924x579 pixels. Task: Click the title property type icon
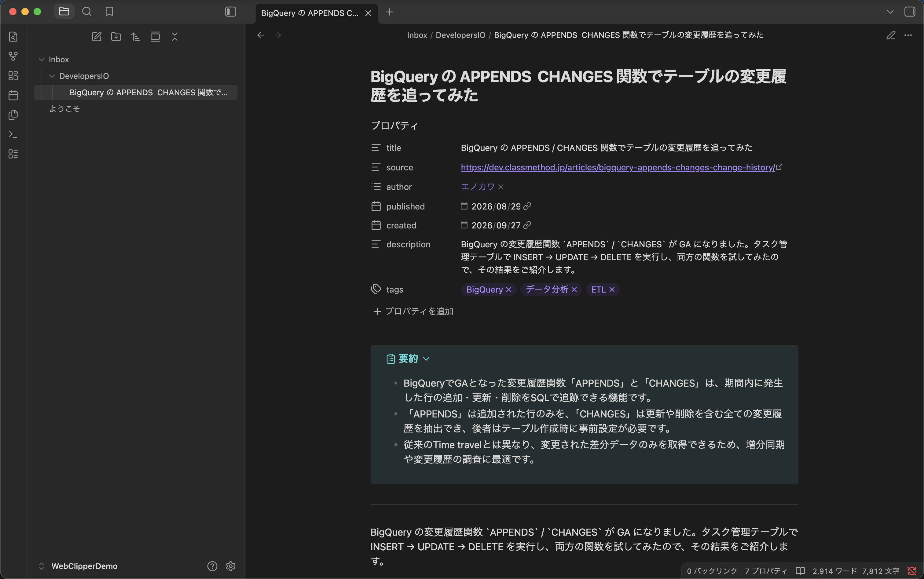[x=376, y=148]
